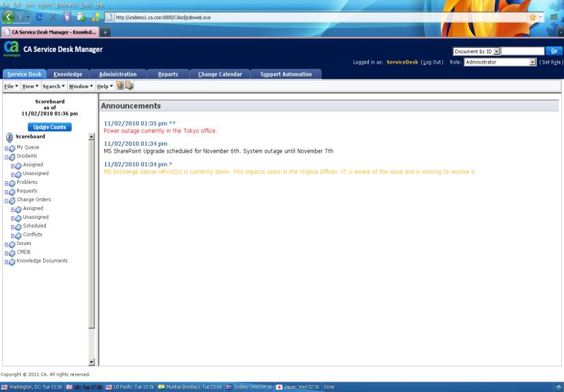
Task: Open the back/forward history dropdown arrow
Action: [x=28, y=17]
